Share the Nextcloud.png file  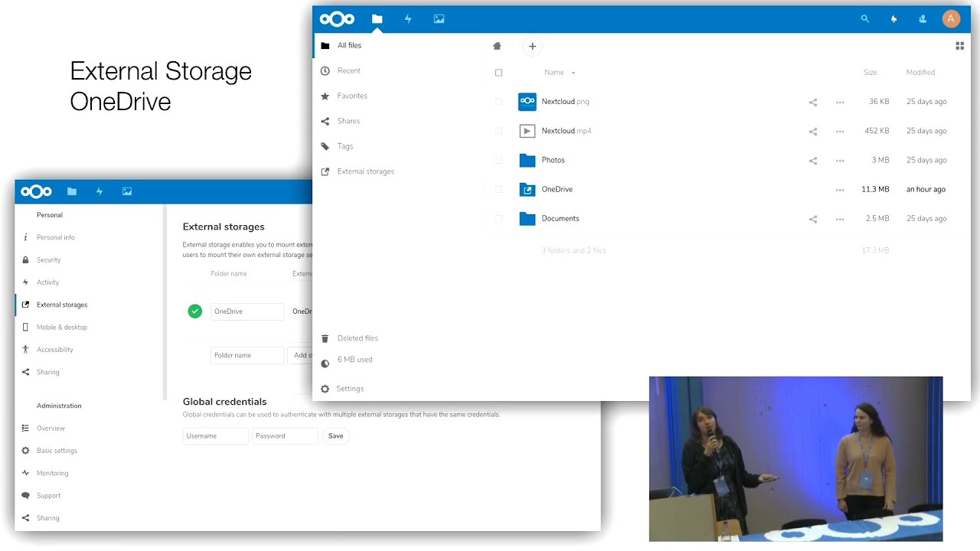813,102
